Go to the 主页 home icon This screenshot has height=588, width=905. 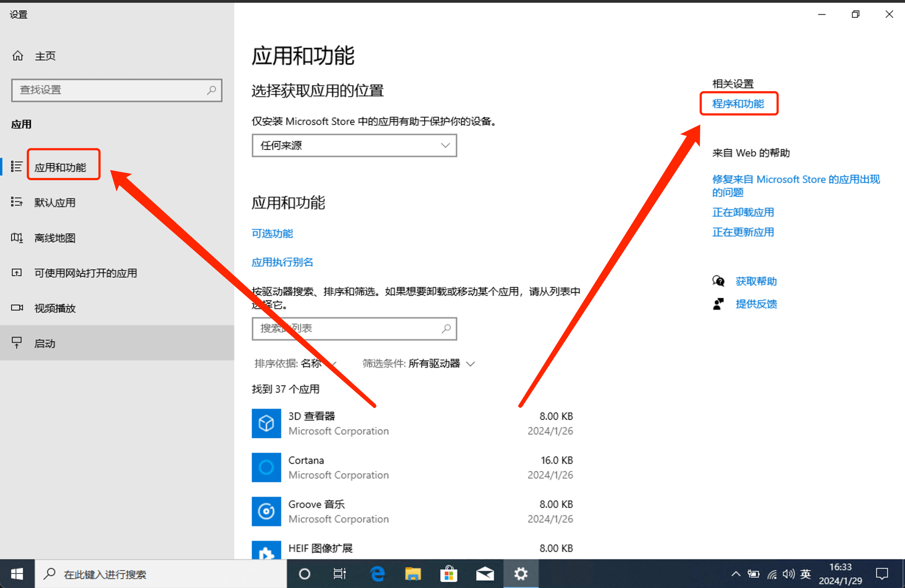[x=18, y=56]
